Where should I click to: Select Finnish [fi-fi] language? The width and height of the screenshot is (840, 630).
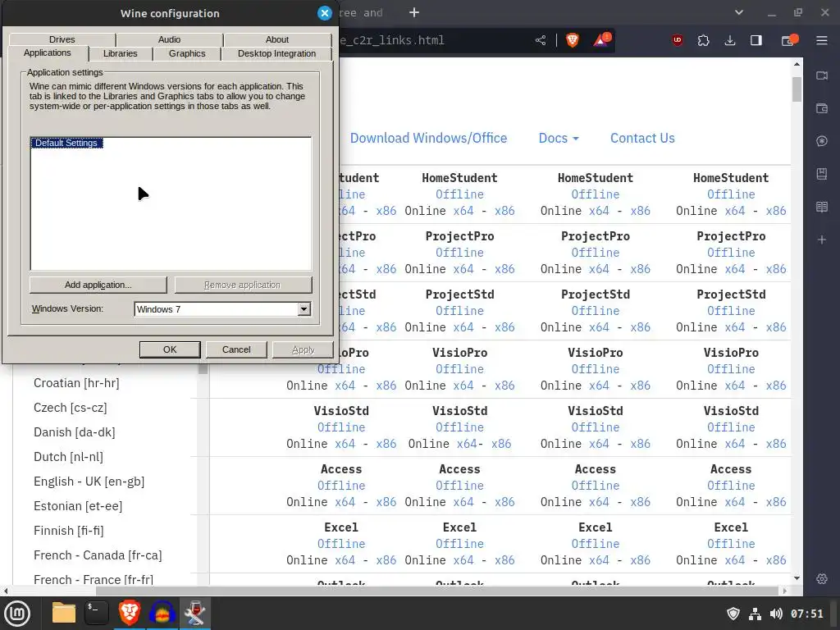coord(69,531)
